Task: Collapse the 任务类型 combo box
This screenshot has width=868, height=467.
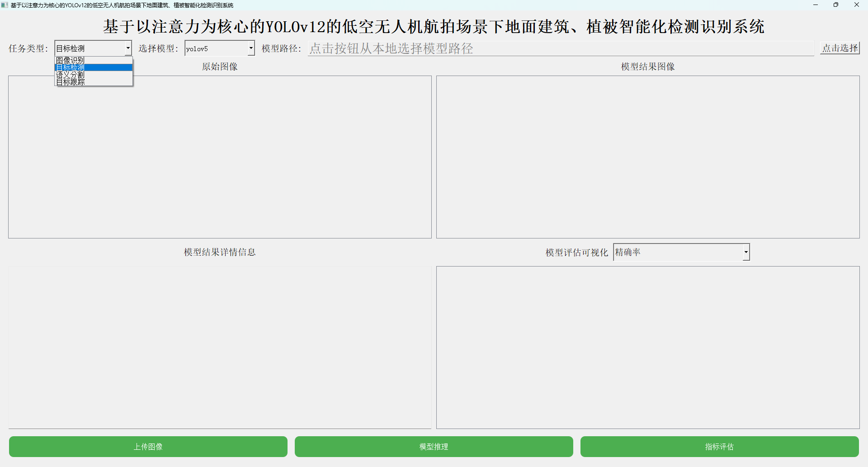Action: [x=128, y=48]
